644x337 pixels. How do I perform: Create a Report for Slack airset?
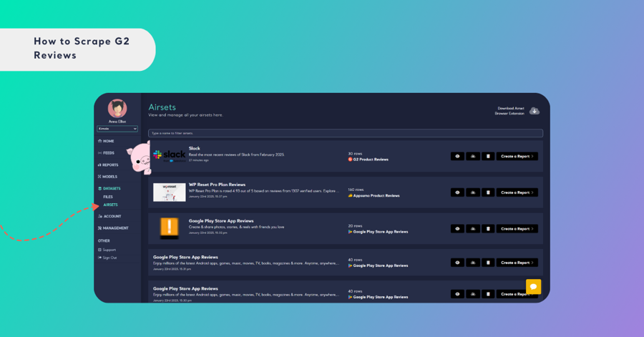pyautogui.click(x=517, y=157)
